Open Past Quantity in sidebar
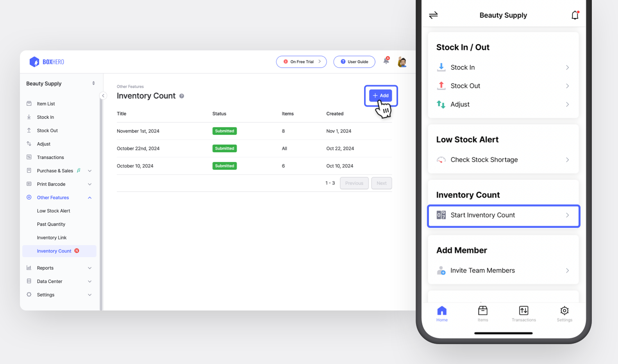The image size is (618, 364). [x=51, y=224]
